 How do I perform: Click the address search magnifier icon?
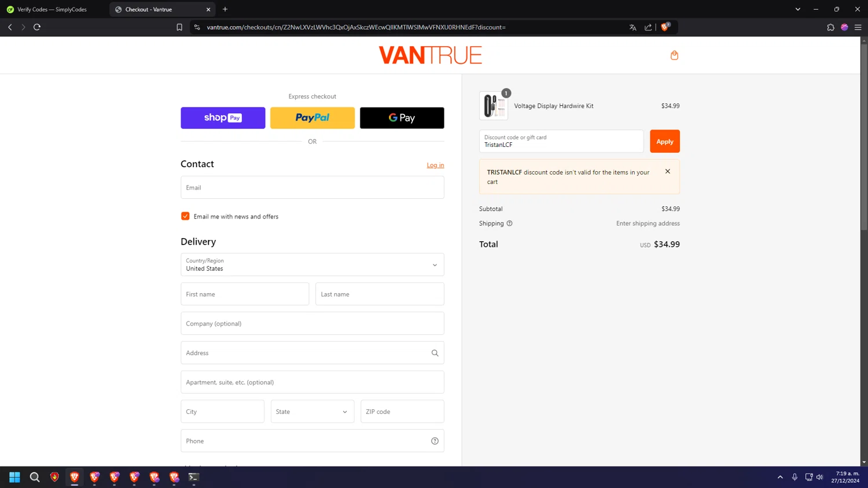(435, 353)
